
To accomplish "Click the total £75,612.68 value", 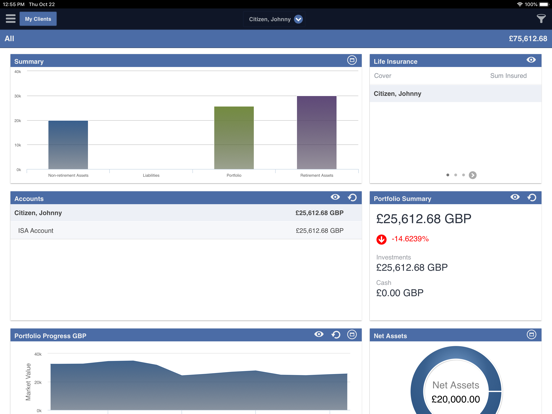I will coord(528,39).
